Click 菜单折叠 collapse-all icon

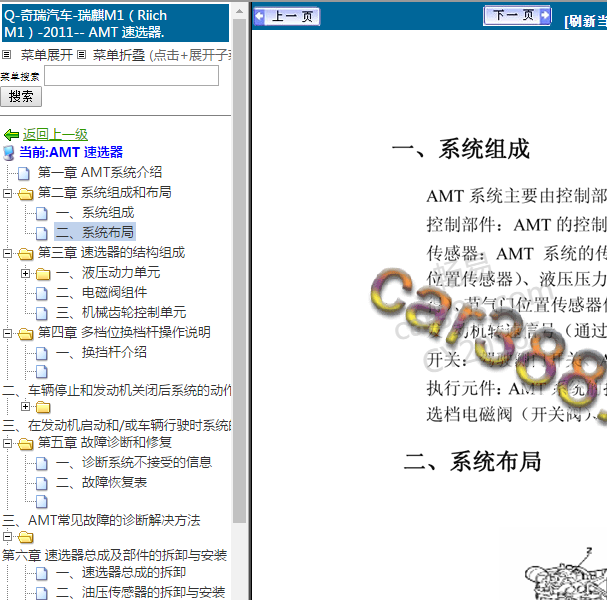point(81,55)
